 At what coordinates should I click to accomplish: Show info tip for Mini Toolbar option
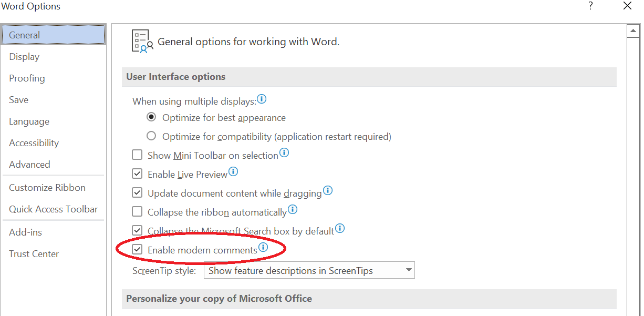pyautogui.click(x=284, y=153)
